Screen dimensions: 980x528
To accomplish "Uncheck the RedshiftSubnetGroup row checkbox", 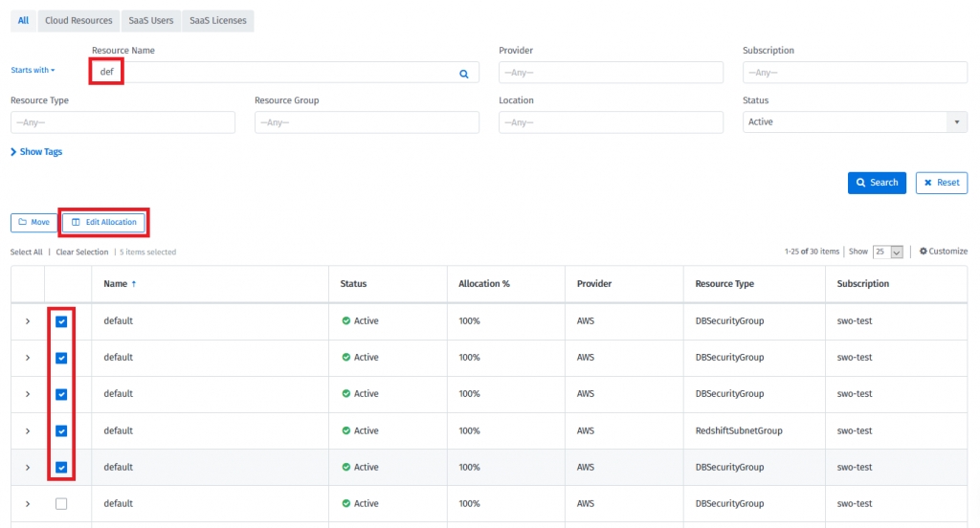I will 61,431.
